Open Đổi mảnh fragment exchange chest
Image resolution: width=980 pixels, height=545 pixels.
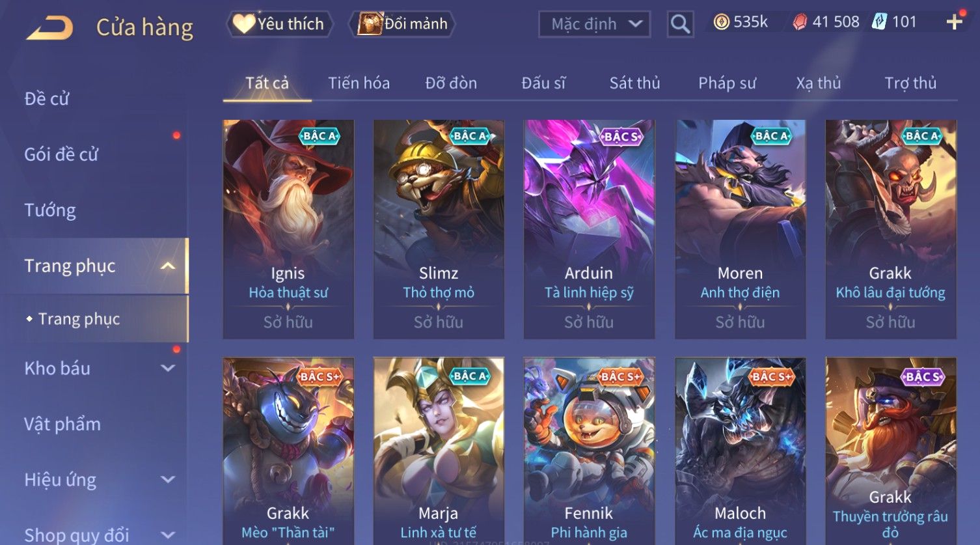tap(403, 24)
